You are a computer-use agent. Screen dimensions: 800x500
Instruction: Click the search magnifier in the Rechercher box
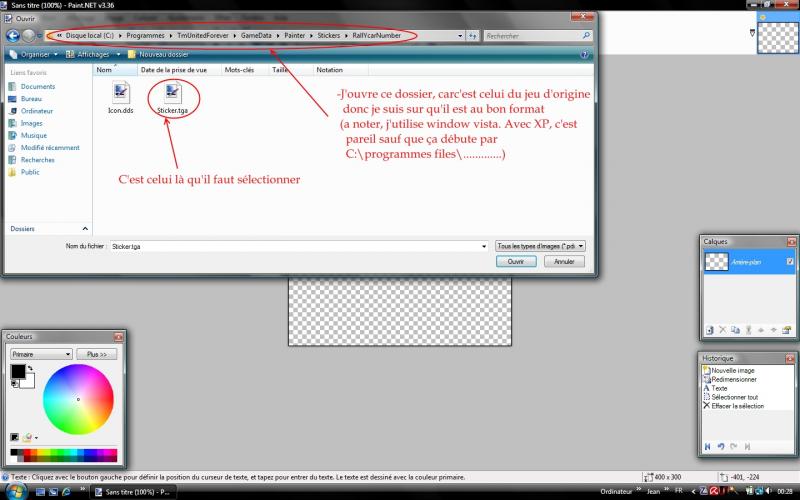[x=586, y=35]
